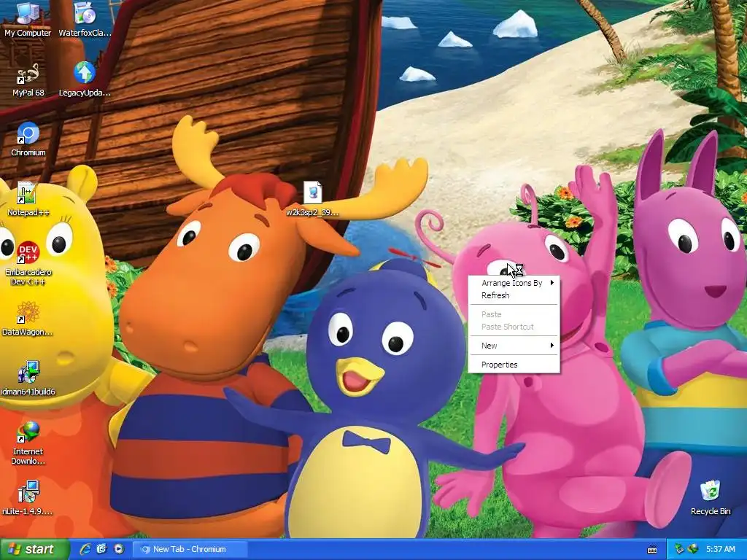This screenshot has width=747, height=560.
Task: Click the disabled Paste Shortcut entry
Action: [x=514, y=327]
